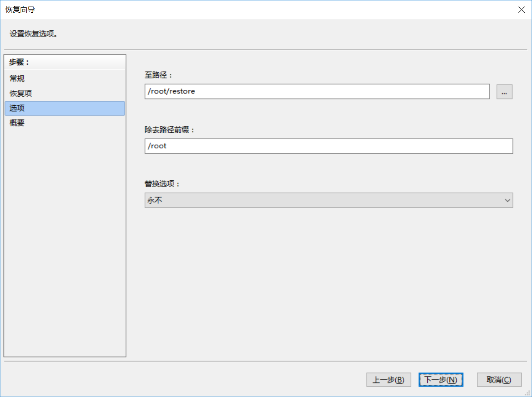Focus the 除去路径前缀 field containing /root
The width and height of the screenshot is (532, 397).
[x=328, y=146]
